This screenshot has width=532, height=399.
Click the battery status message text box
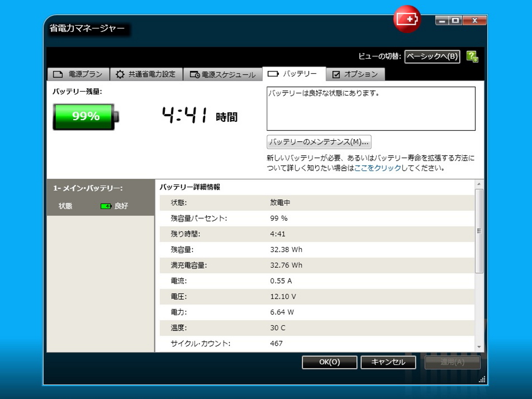coord(371,109)
